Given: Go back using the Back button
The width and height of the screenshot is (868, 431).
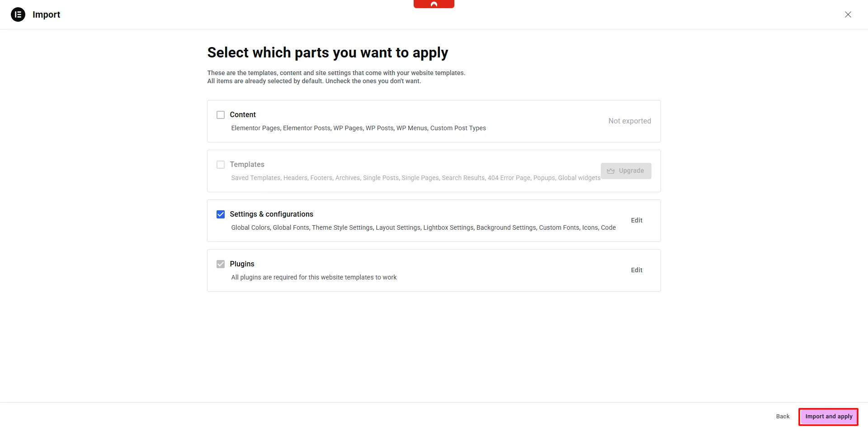Looking at the screenshot, I should pyautogui.click(x=783, y=417).
